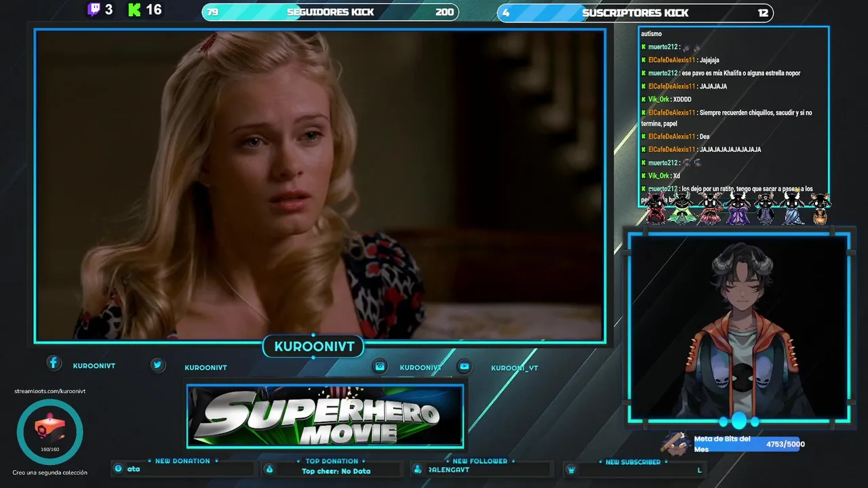This screenshot has width=868, height=488.
Task: Click the Kick badge beside the Vik_Ork XDDDD message
Action: (x=644, y=99)
